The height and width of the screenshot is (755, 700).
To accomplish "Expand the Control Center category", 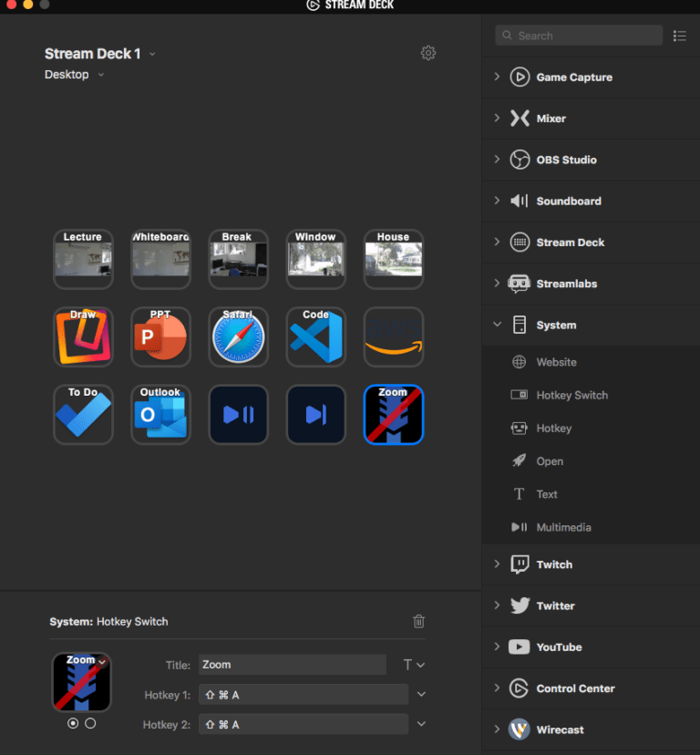I will point(497,688).
